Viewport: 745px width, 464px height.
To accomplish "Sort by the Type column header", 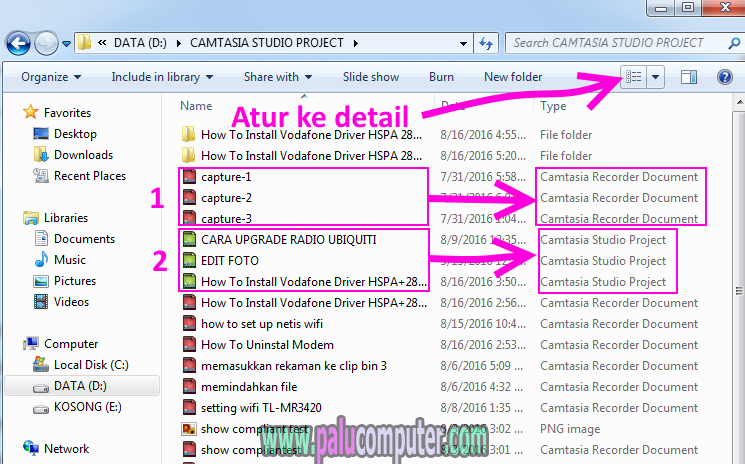I will tap(553, 106).
